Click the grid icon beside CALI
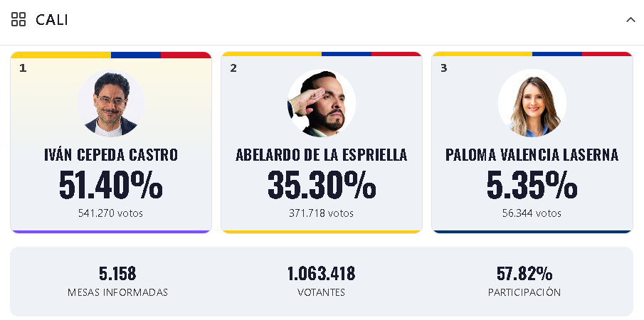Image resolution: width=644 pixels, height=320 pixels. point(19,19)
